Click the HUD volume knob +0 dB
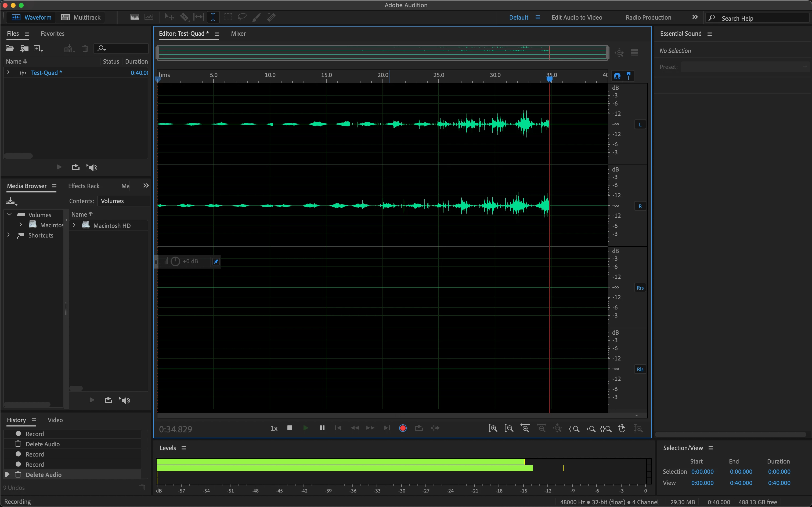The height and width of the screenshot is (507, 812). tap(175, 261)
